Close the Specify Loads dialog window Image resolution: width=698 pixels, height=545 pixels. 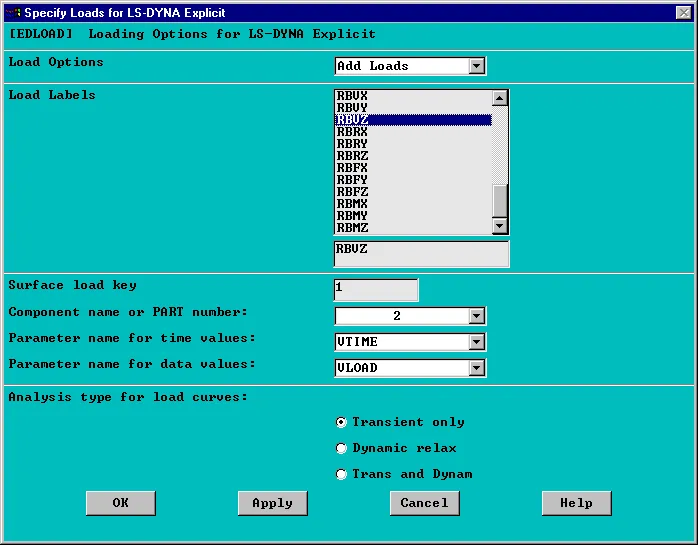pyautogui.click(x=683, y=12)
